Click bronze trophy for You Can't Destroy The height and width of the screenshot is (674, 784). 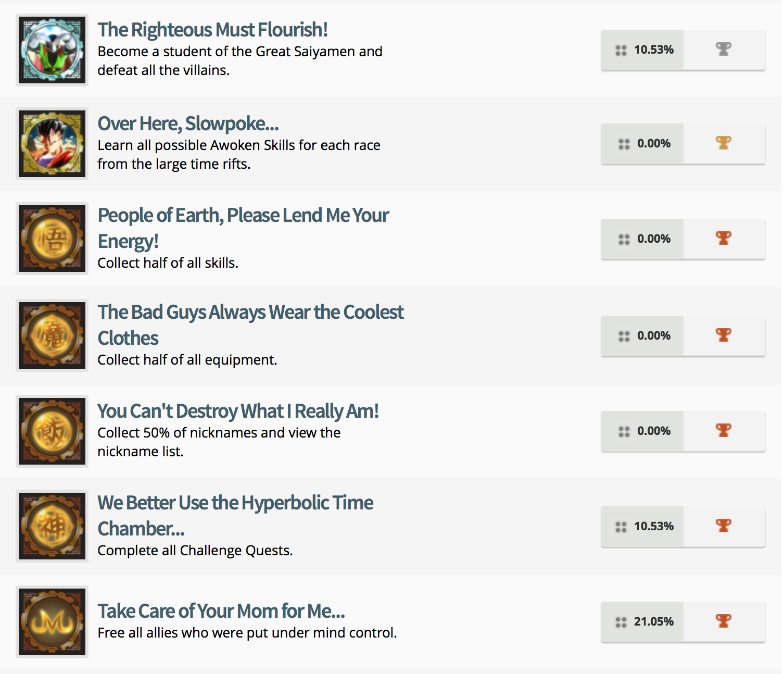pos(724,430)
